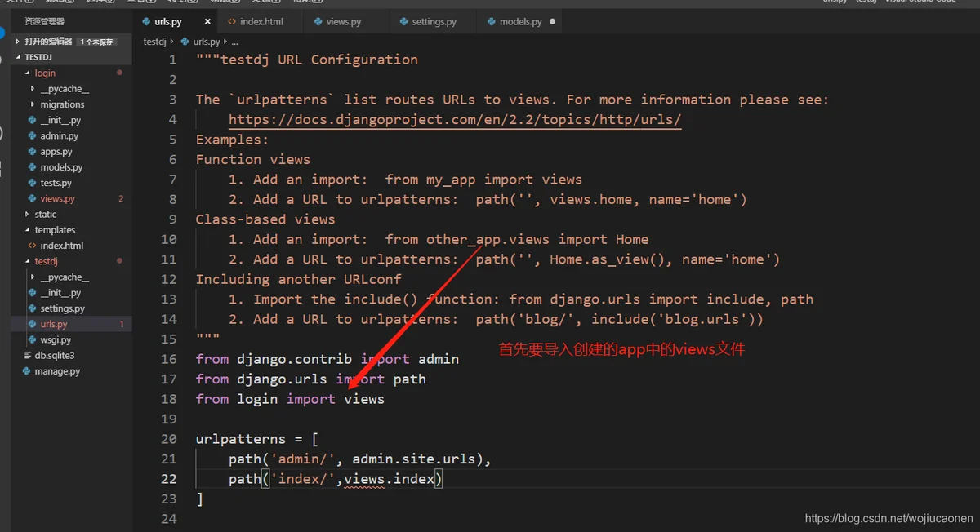Select the urls.py editor tab
Image resolution: width=980 pixels, height=532 pixels.
click(175, 22)
